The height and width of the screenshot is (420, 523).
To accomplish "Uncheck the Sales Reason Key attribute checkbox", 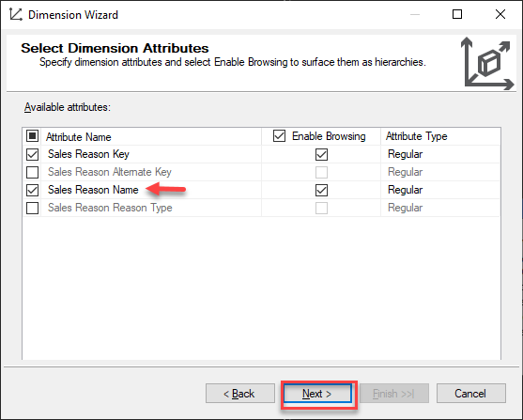I will tap(32, 154).
